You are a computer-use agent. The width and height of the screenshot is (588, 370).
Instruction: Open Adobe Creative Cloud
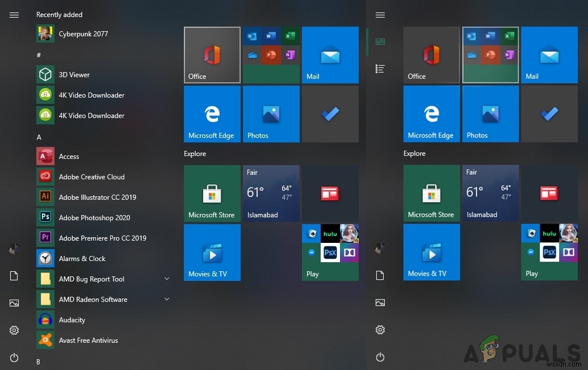coord(91,177)
